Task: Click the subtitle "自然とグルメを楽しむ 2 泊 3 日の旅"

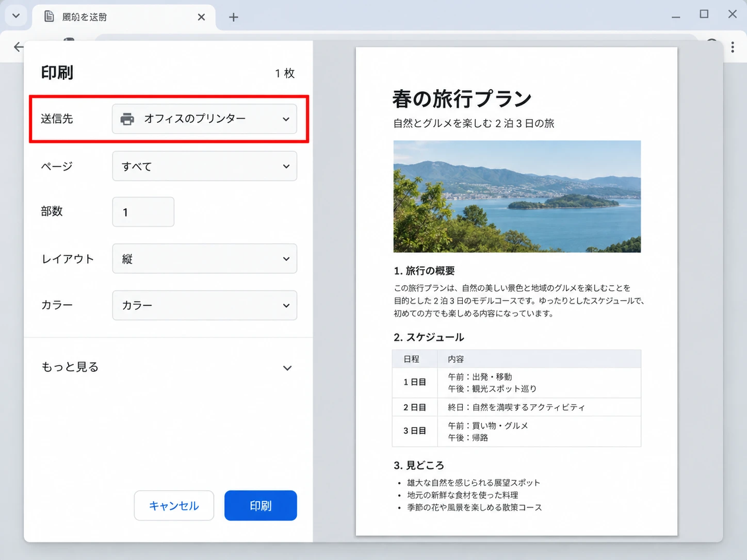Action: pos(474,123)
